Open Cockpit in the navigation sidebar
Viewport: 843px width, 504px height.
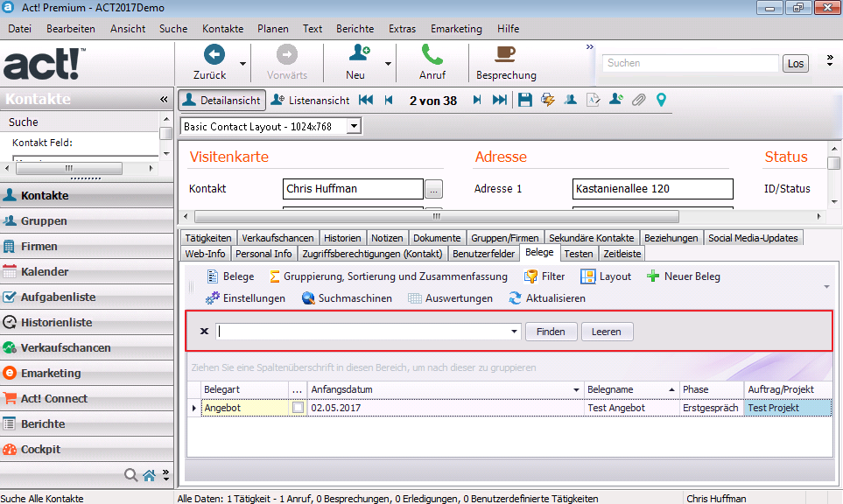tap(87, 449)
